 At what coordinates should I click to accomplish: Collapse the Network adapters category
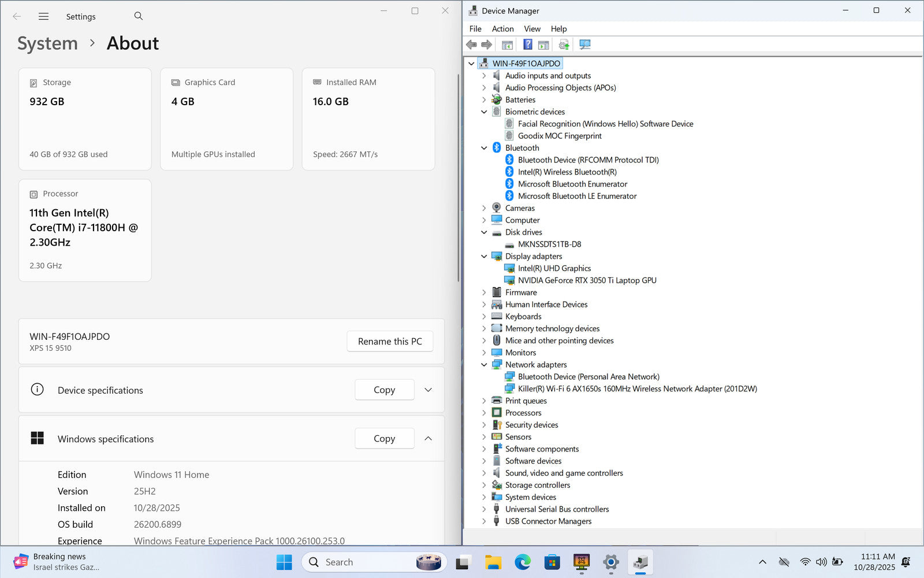484,365
